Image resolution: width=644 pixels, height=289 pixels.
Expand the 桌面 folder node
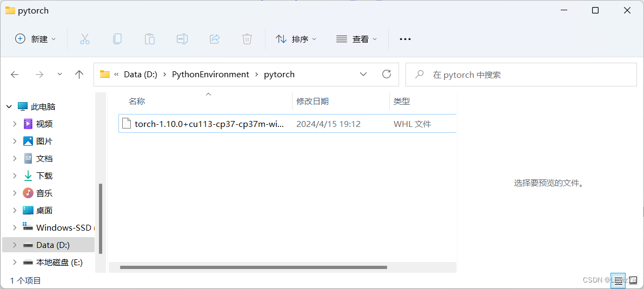(x=15, y=210)
